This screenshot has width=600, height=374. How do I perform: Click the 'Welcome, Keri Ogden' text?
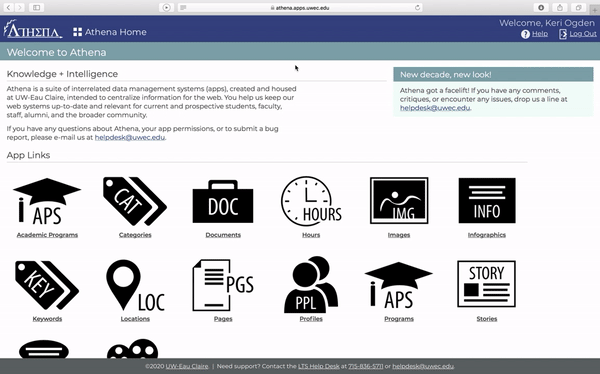tap(547, 23)
